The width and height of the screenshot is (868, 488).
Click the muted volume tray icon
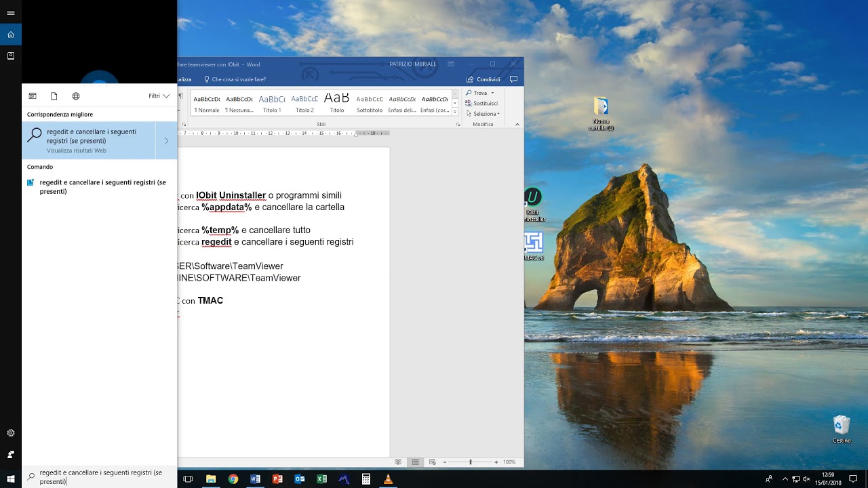[x=806, y=479]
